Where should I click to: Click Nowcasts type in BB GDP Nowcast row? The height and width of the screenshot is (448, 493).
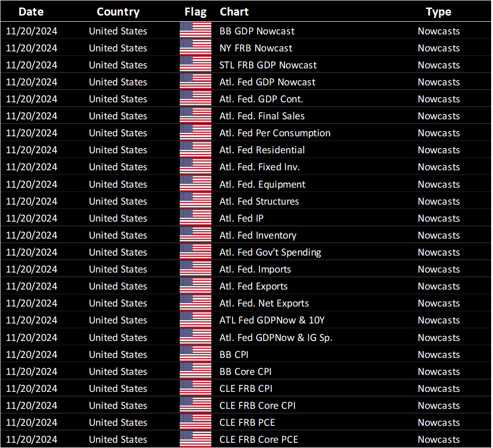(439, 31)
